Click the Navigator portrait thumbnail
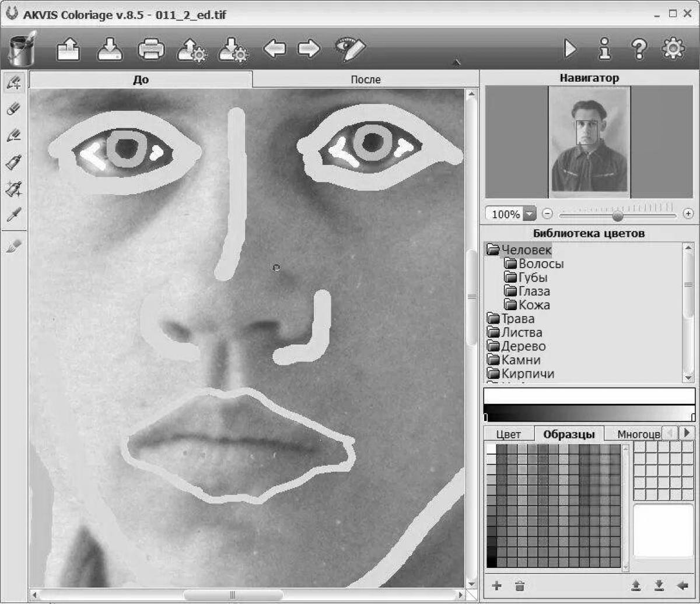This screenshot has height=604, width=700. [589, 142]
